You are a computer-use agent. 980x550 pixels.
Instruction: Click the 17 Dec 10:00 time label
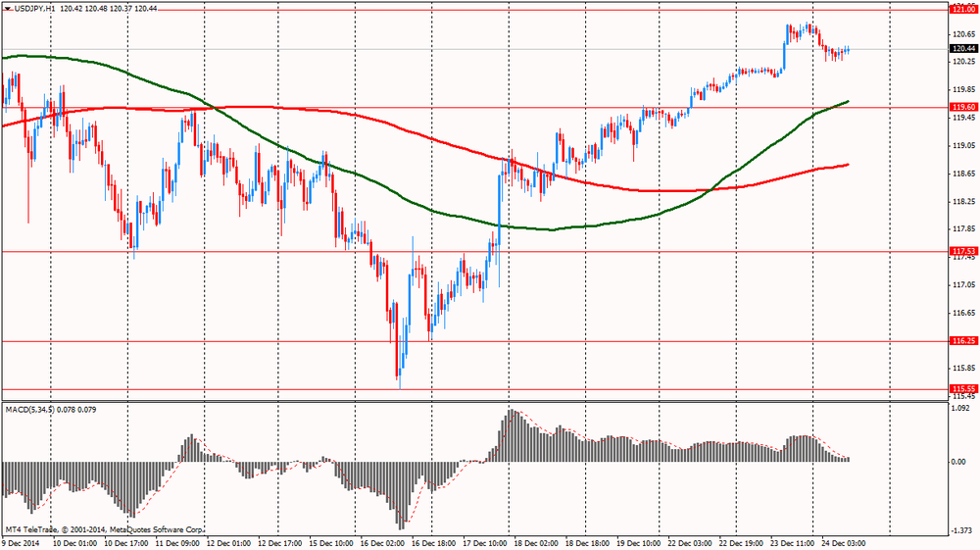click(x=485, y=544)
